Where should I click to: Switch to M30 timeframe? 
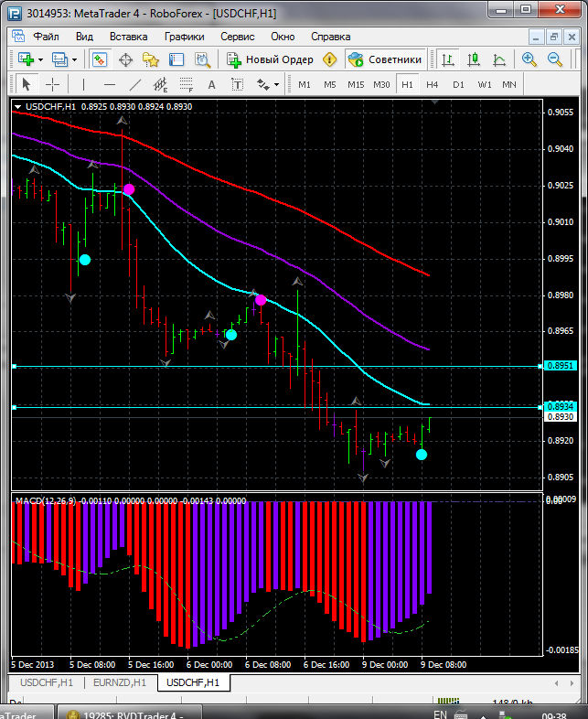click(381, 85)
